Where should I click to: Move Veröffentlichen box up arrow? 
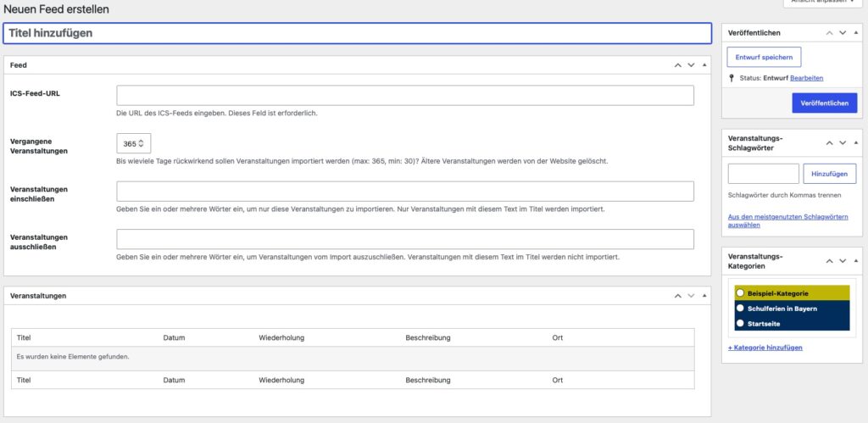point(829,33)
